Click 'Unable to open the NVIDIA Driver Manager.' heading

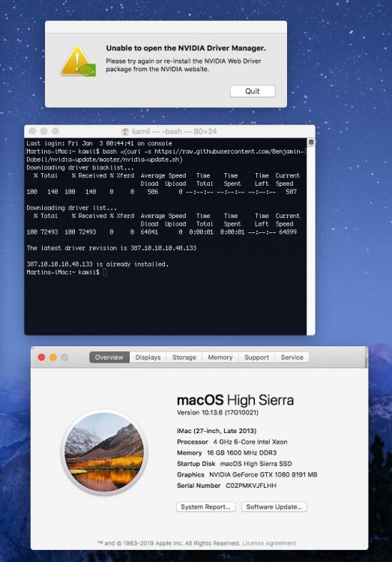tap(186, 48)
